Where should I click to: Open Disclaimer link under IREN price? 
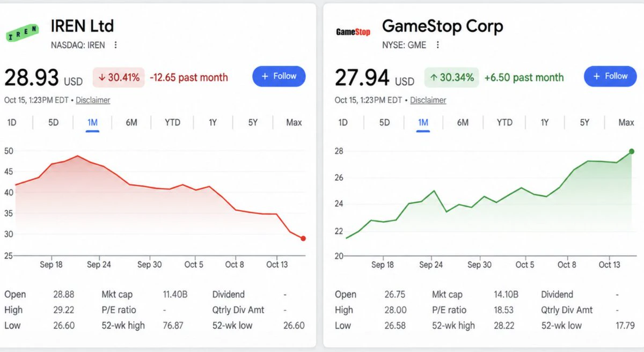click(93, 100)
